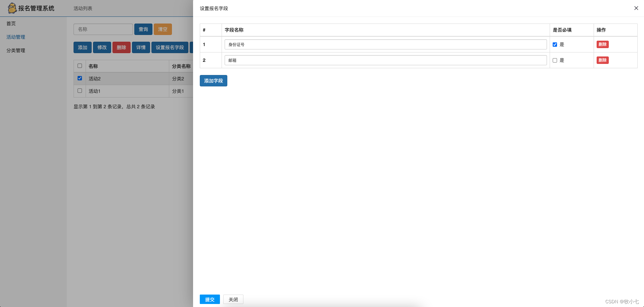Toggle the select-all checkbox in table header
Viewport: 644px width, 307px height.
click(80, 66)
